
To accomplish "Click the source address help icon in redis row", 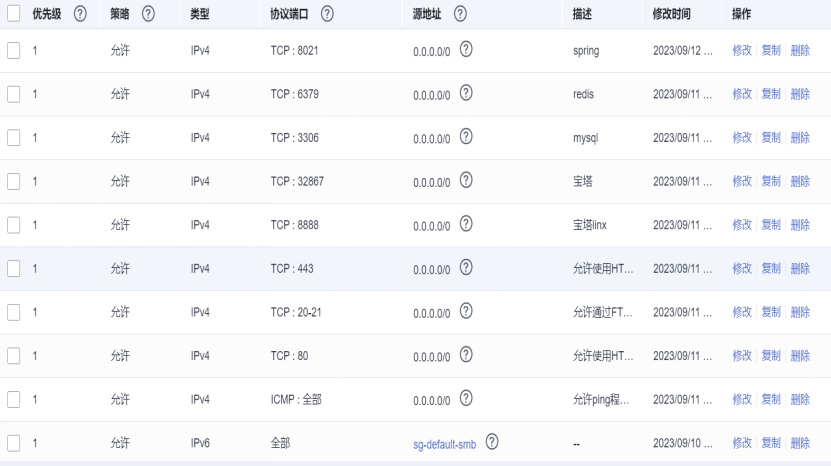I will tap(466, 93).
